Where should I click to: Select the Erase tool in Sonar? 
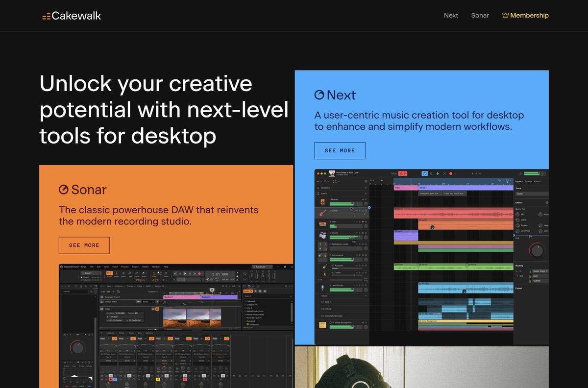pos(144,274)
